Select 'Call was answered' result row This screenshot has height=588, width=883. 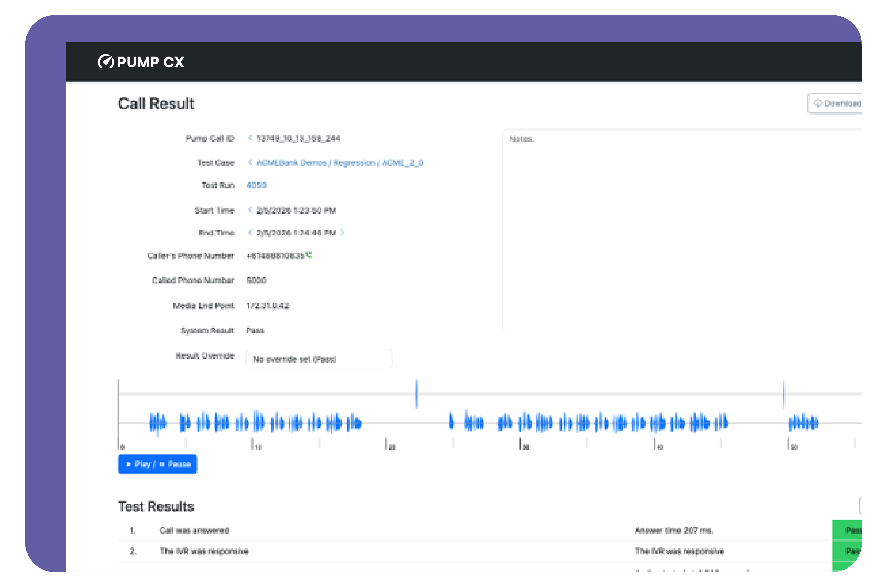[x=194, y=530]
